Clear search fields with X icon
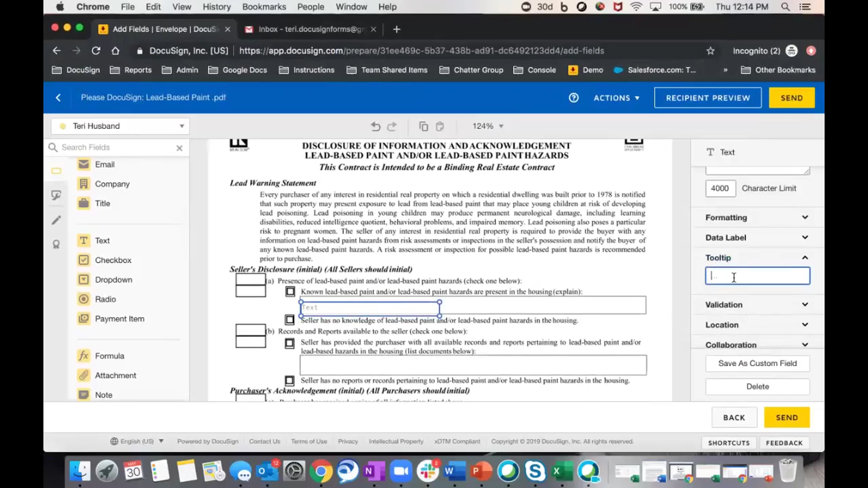 (x=179, y=148)
